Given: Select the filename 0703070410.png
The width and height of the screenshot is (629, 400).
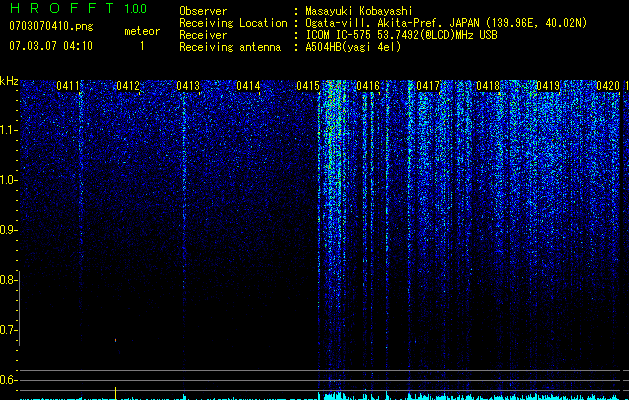Looking at the screenshot, I should pos(51,27).
